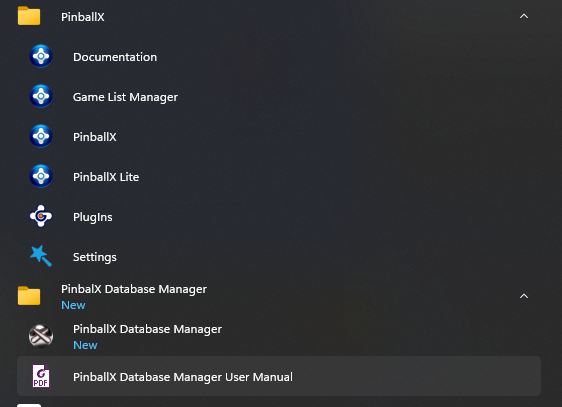Open the PlugIns icon

tap(41, 216)
